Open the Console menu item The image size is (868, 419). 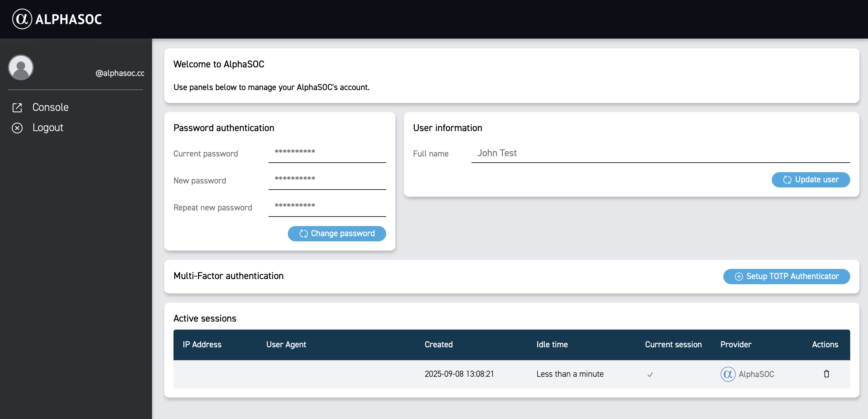51,107
